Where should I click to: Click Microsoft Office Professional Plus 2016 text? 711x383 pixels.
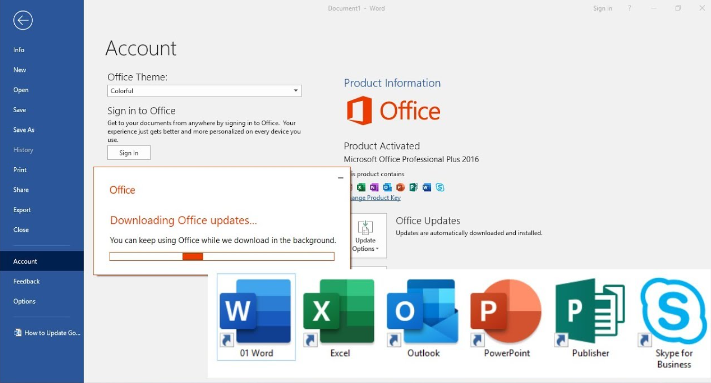(x=411, y=159)
